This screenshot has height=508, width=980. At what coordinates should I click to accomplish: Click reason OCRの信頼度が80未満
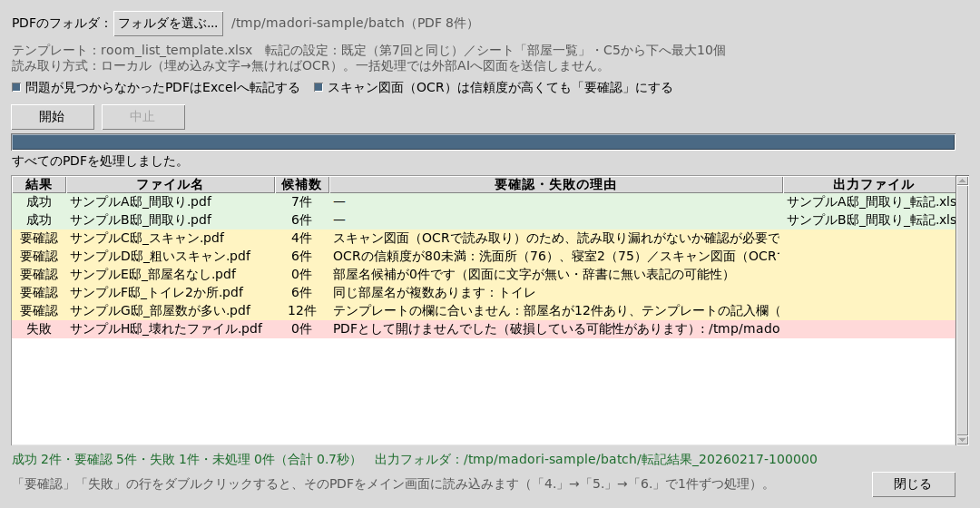click(555, 256)
